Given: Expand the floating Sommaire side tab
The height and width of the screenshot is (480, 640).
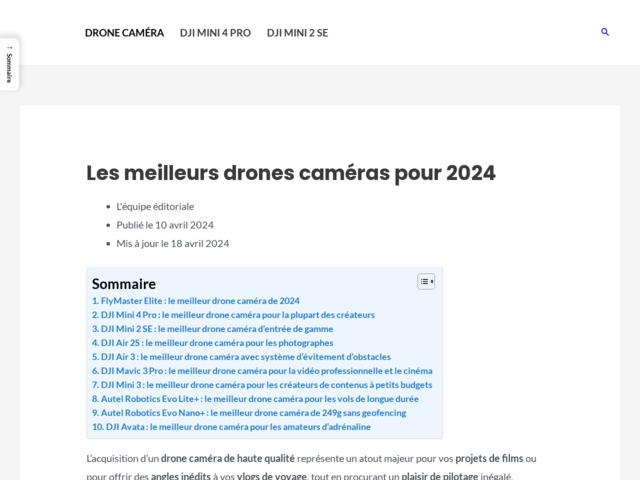Looking at the screenshot, I should [9, 64].
